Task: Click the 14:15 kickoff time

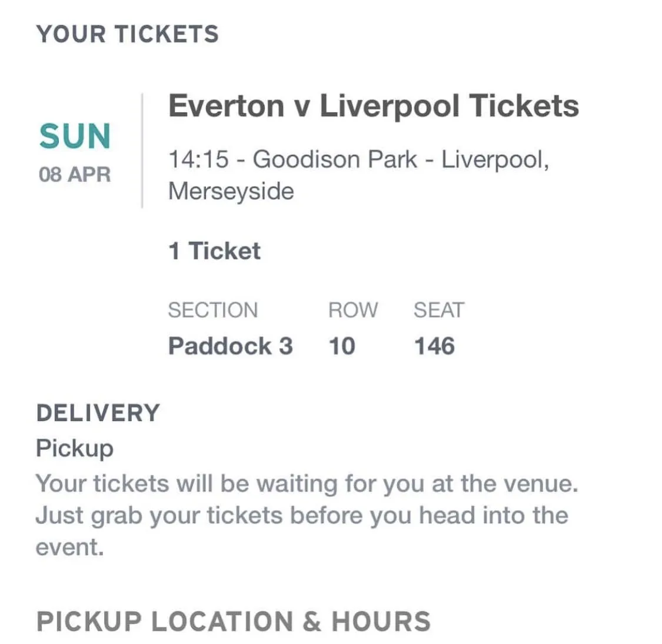Action: [x=198, y=159]
